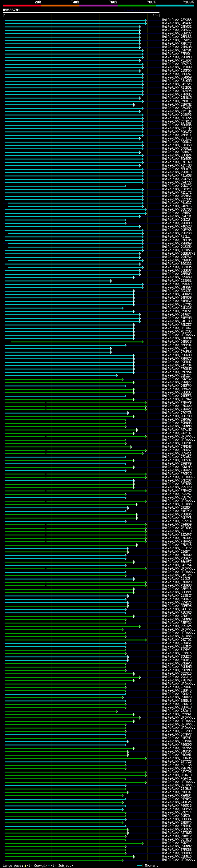197x868 pixels.
Task: Click the white query sequence bar
Action: [x=81, y=12]
